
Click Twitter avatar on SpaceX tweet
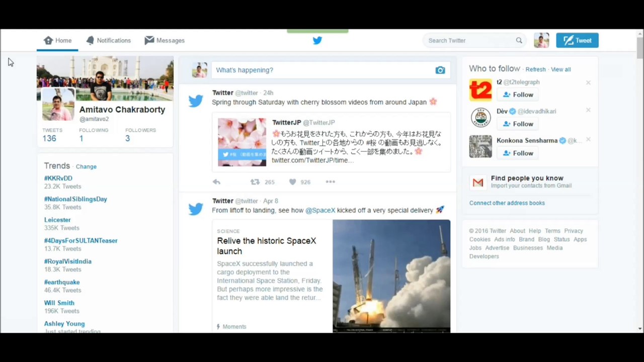pyautogui.click(x=196, y=209)
